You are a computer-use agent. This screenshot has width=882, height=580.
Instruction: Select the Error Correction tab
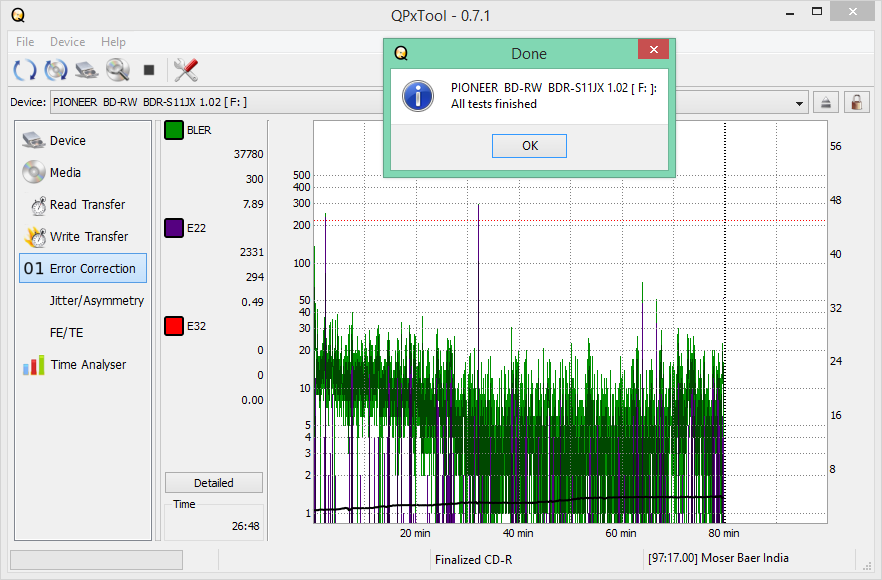tap(83, 268)
